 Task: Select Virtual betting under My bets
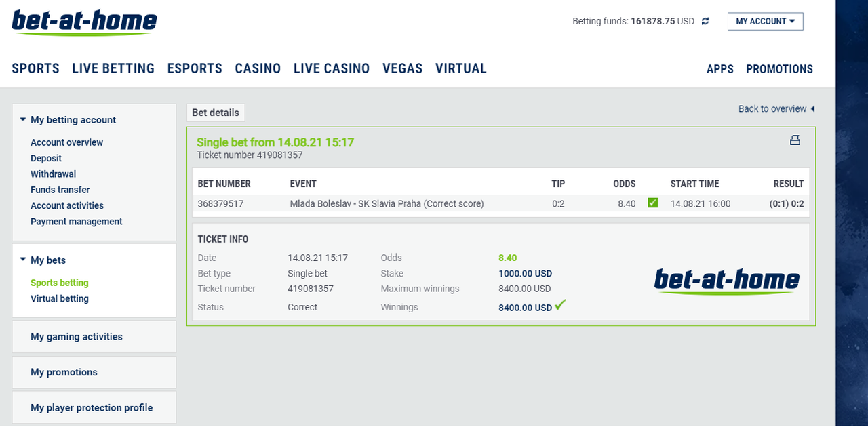[60, 298]
